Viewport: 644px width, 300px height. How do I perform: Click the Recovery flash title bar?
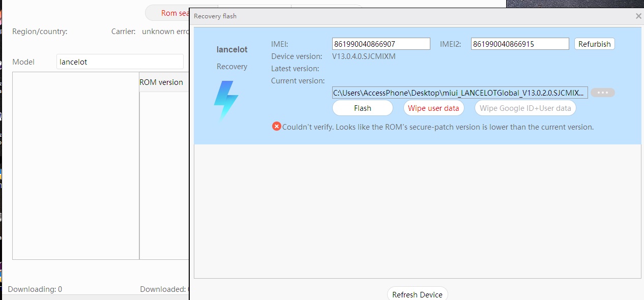point(407,16)
